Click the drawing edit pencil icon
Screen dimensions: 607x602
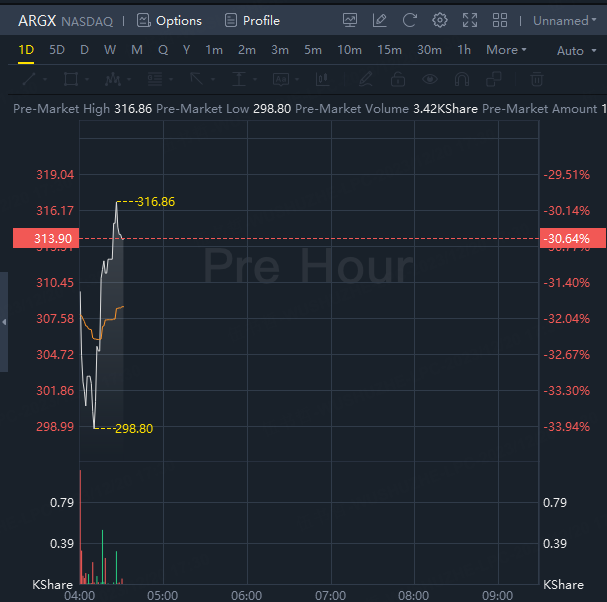[380, 20]
